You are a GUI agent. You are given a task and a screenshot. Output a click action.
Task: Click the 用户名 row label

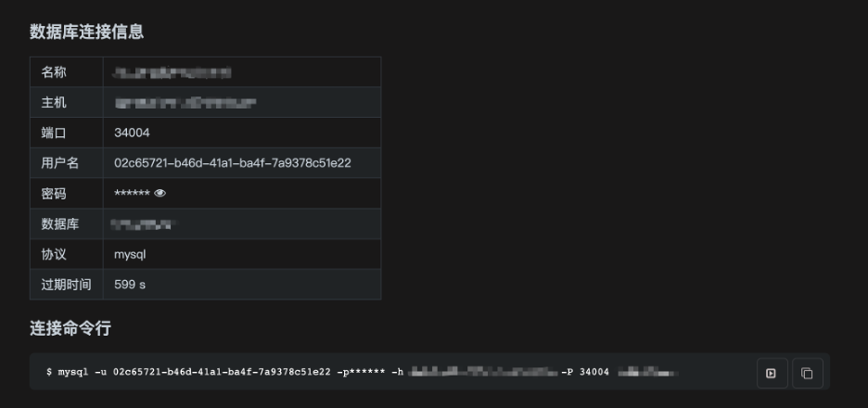(59, 163)
